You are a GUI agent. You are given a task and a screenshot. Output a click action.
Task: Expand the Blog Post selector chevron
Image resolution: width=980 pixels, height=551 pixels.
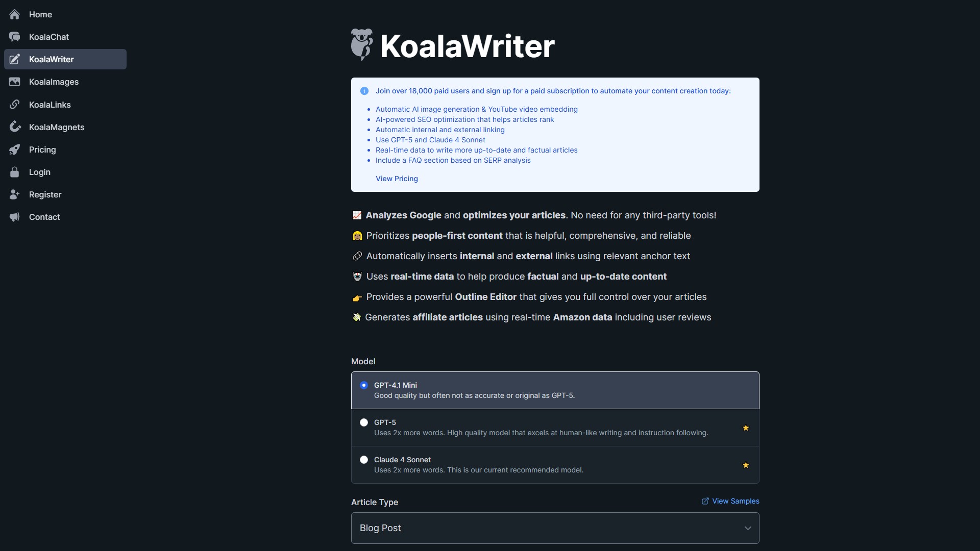tap(747, 528)
